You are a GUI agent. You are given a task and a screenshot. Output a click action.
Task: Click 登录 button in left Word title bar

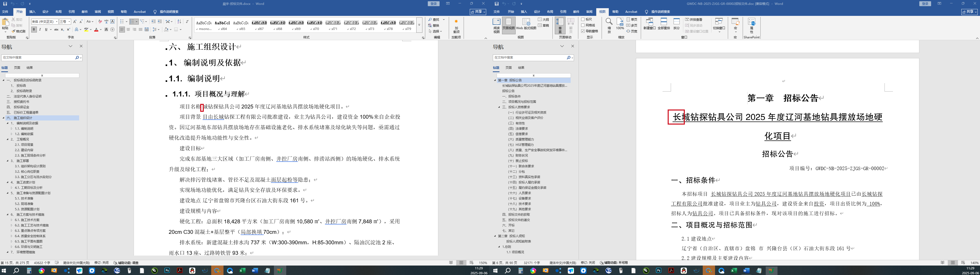pos(434,4)
